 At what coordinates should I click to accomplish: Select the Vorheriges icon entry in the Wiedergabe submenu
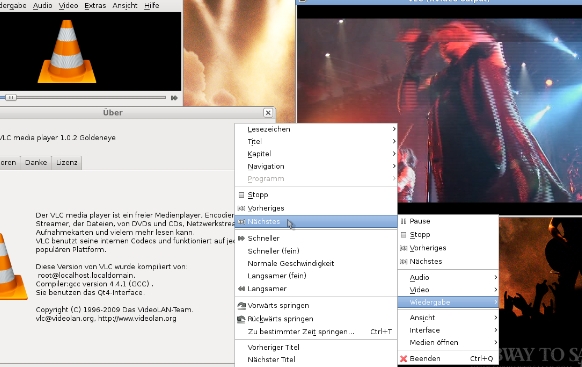point(241,208)
